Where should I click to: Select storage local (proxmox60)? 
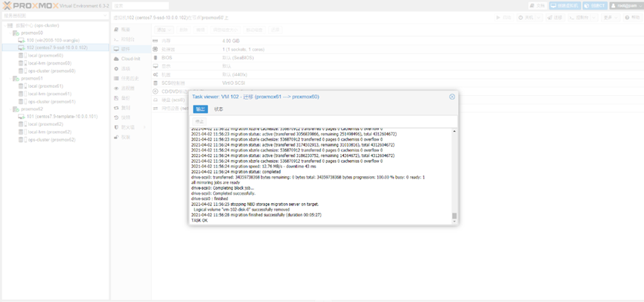tap(45, 55)
